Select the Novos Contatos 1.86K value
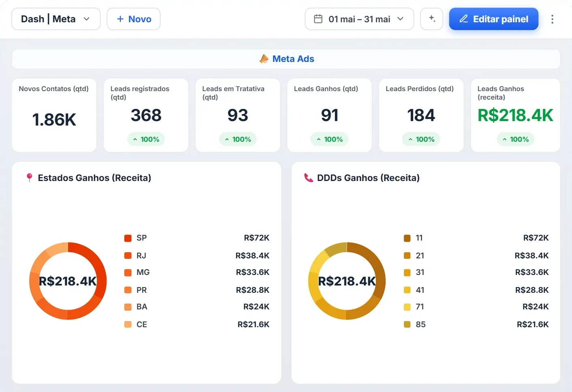572x392 pixels. (54, 120)
